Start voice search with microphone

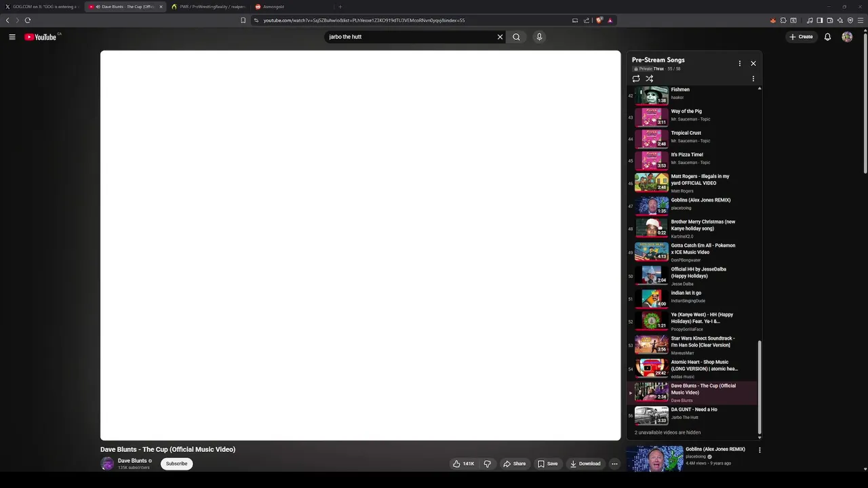(539, 37)
